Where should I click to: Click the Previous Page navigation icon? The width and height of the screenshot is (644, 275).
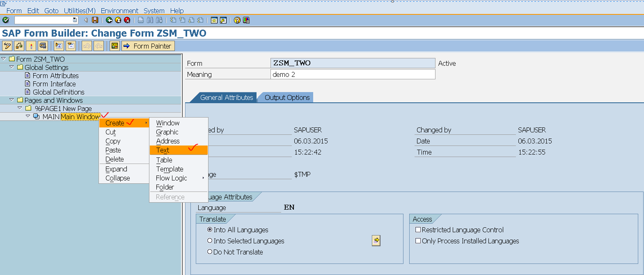(x=182, y=20)
